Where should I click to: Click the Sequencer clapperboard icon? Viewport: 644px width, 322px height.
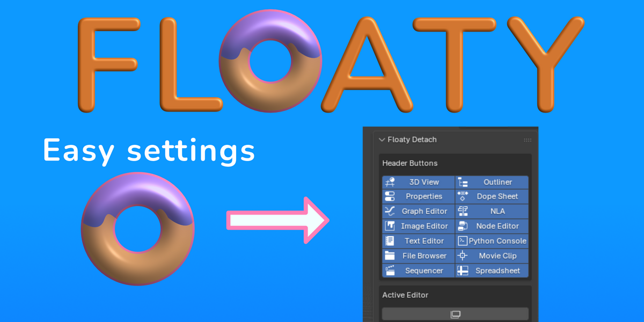tap(390, 270)
